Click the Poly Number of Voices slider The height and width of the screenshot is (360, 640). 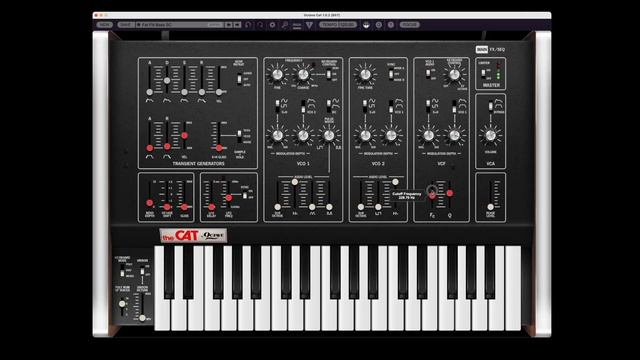tap(122, 304)
